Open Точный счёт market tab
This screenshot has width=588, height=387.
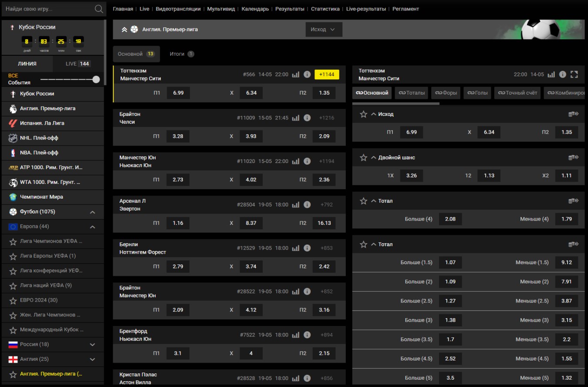[x=517, y=93]
